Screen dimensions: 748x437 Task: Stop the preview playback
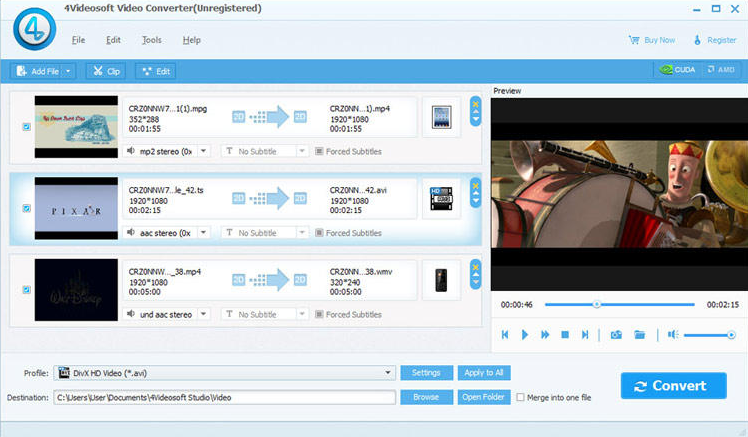click(565, 334)
